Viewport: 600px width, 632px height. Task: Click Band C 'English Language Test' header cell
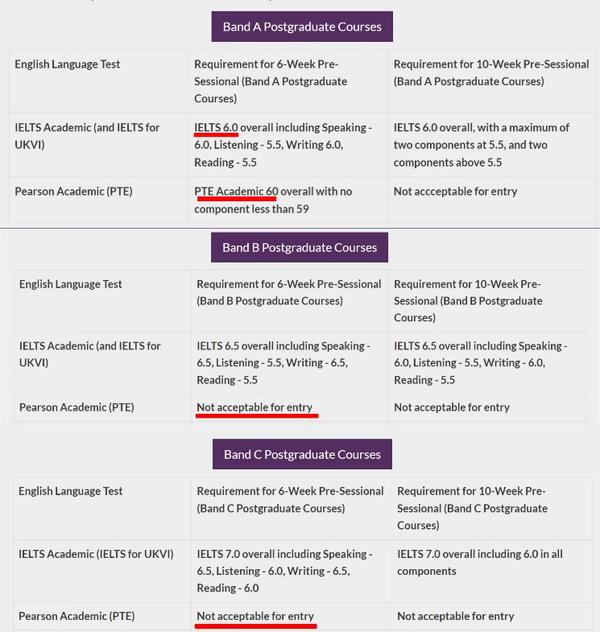pyautogui.click(x=70, y=491)
